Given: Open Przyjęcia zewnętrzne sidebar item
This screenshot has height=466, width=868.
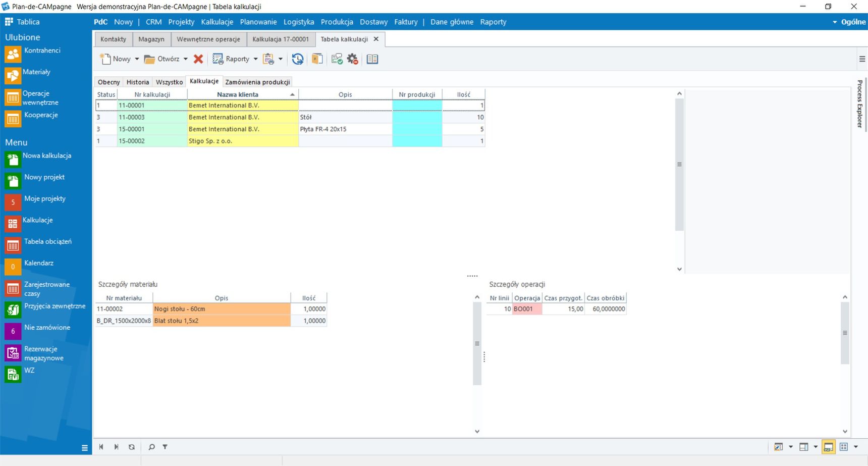Looking at the screenshot, I should (x=45, y=309).
